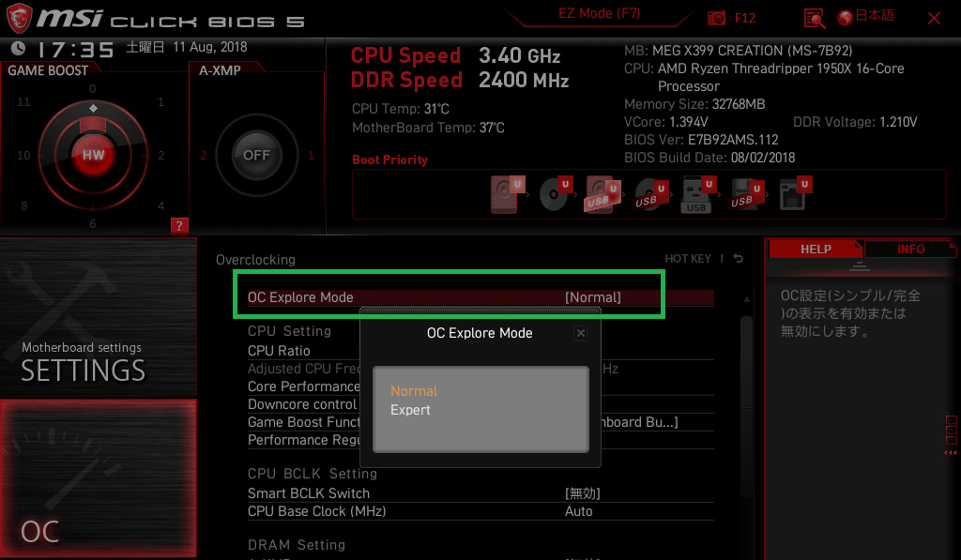The height and width of the screenshot is (560, 961).
Task: Switch to the INFO tab
Action: [x=910, y=250]
